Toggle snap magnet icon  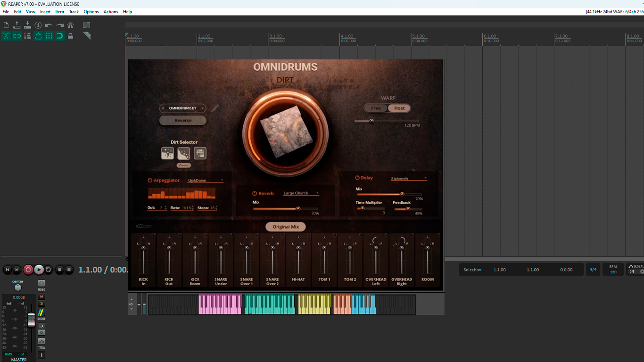(x=60, y=36)
